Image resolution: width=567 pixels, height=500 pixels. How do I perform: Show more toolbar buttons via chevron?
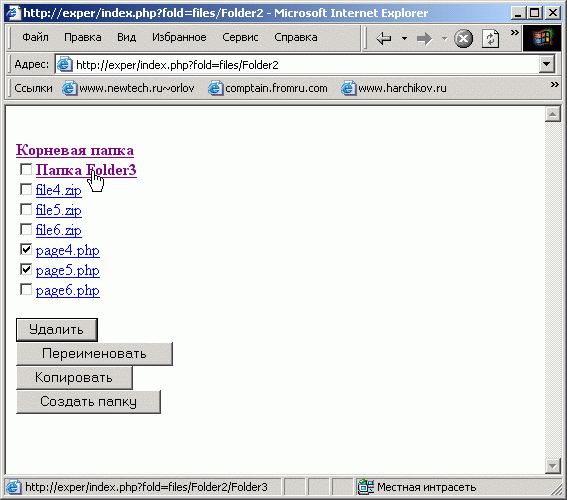515,33
